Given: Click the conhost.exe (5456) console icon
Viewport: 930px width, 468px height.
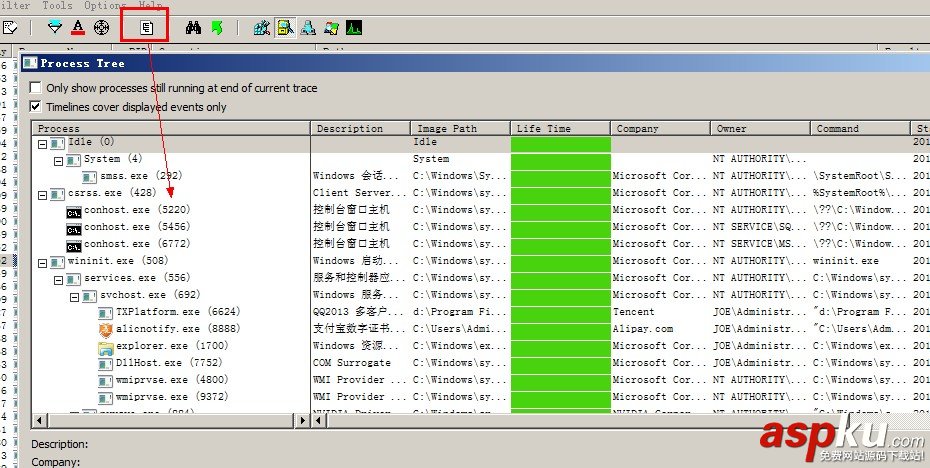Looking at the screenshot, I should point(74,230).
